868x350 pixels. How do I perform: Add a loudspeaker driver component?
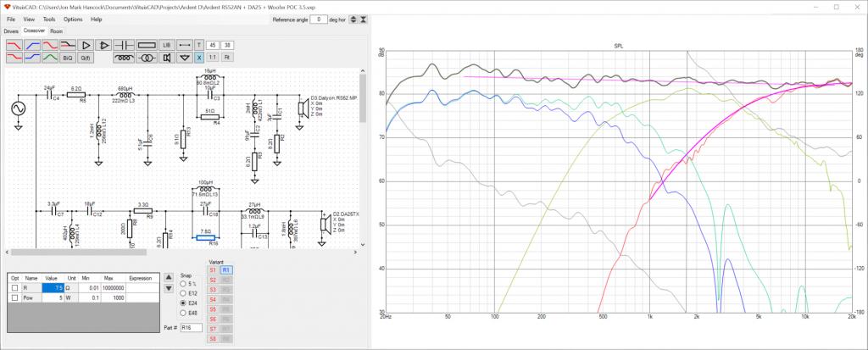click(x=166, y=58)
